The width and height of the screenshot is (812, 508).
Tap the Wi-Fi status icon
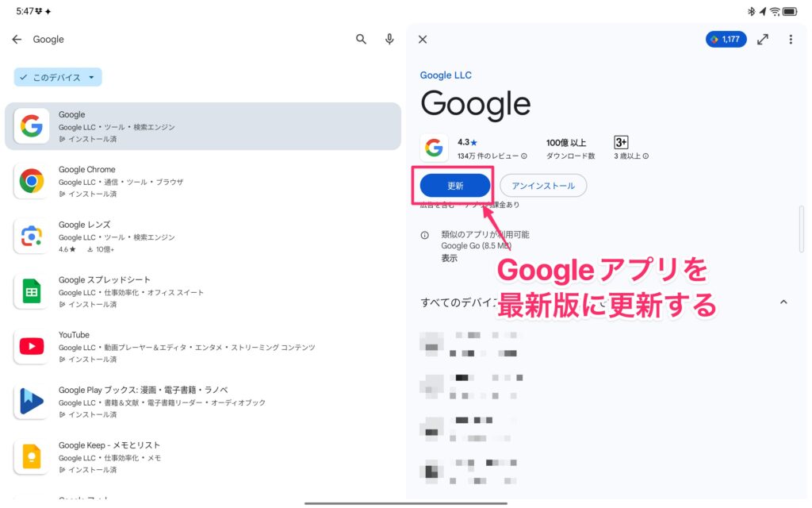point(775,11)
